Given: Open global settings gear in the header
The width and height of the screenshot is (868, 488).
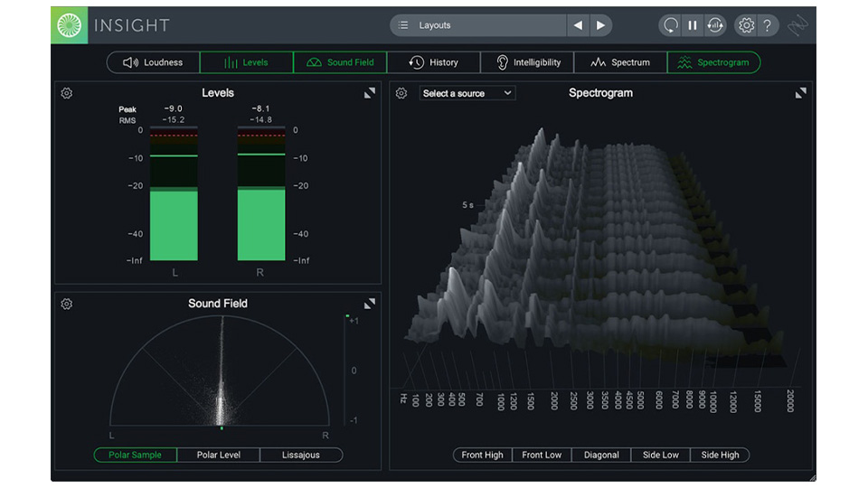Looking at the screenshot, I should [746, 25].
